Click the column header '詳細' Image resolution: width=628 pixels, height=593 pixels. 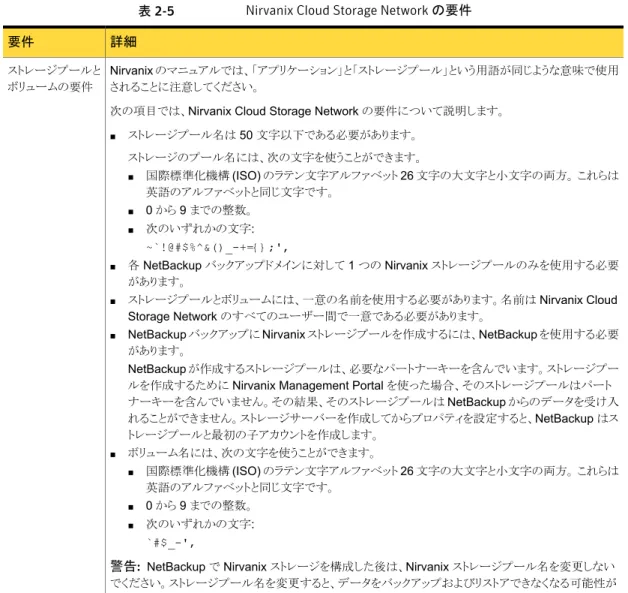123,41
